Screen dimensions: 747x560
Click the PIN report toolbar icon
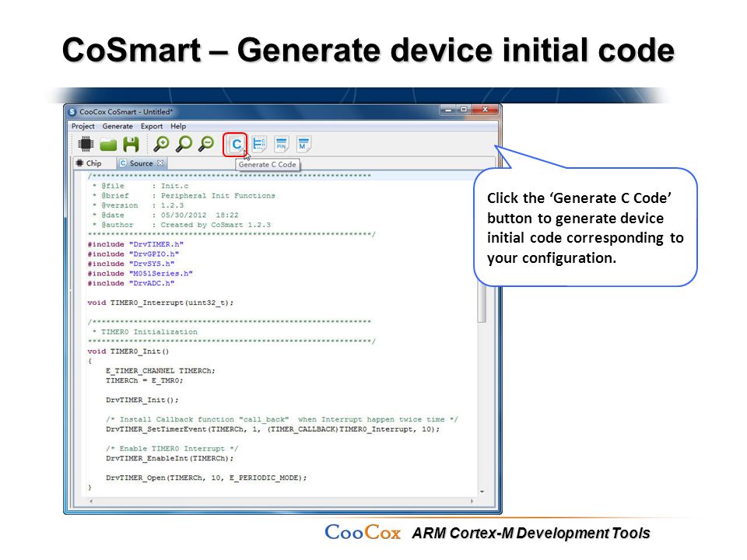282,144
